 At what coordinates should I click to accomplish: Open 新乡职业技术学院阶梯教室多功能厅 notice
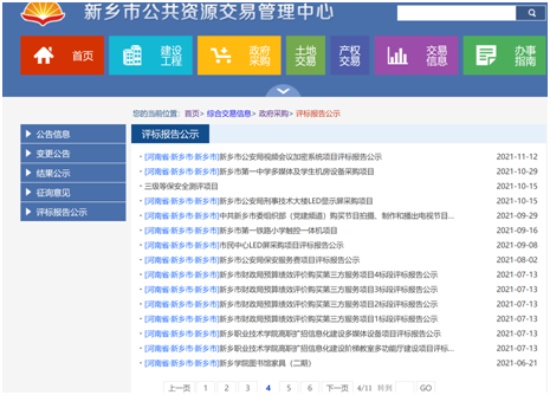coord(299,348)
